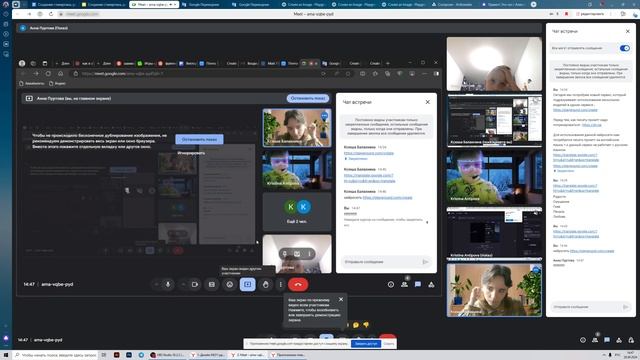Mute microphone in shared Meet toolbar
The height and width of the screenshot is (360, 640).
(x=168, y=284)
